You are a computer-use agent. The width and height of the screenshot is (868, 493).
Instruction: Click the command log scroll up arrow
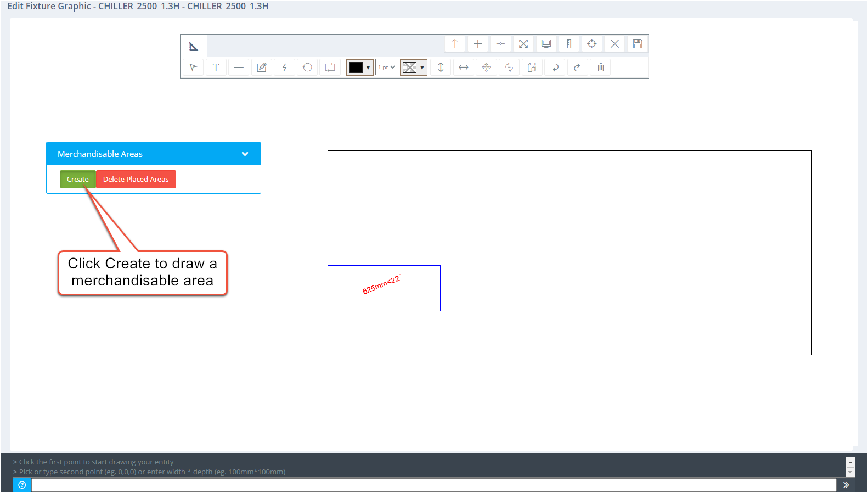(x=850, y=462)
